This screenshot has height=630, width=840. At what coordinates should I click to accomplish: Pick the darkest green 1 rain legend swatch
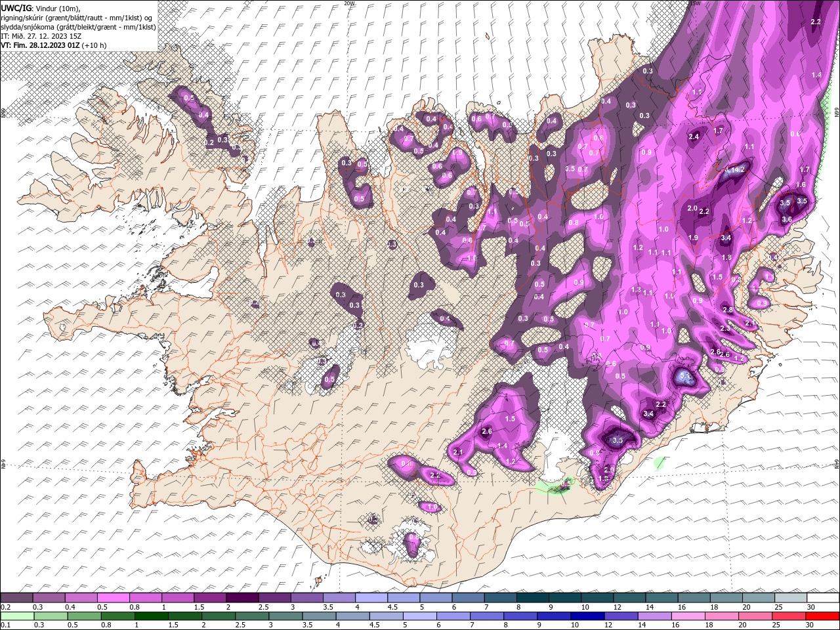point(151,616)
